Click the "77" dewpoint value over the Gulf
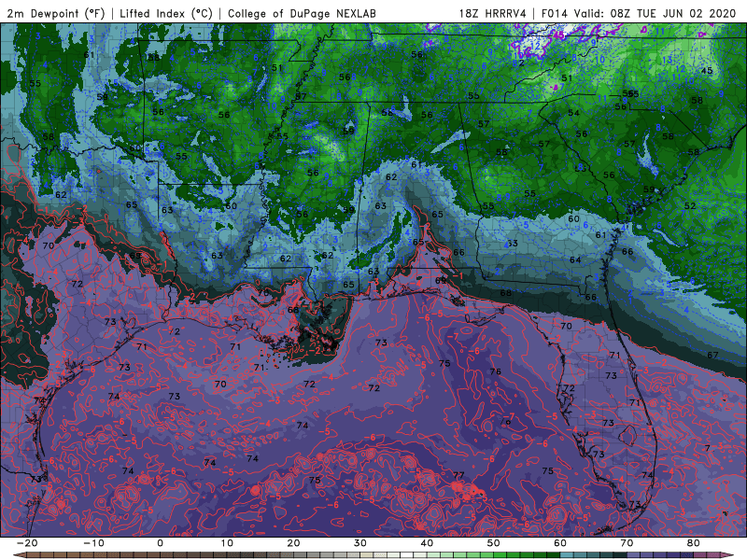Viewport: 747px width, 560px height. pyautogui.click(x=458, y=475)
